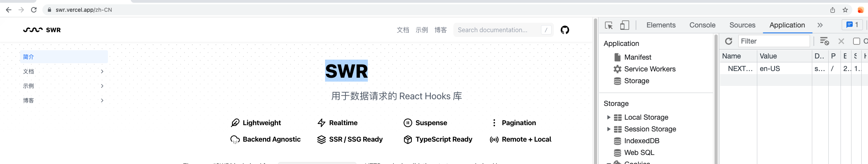This screenshot has height=164, width=868.
Task: Open 示例 in the top navigation
Action: coord(422,30)
